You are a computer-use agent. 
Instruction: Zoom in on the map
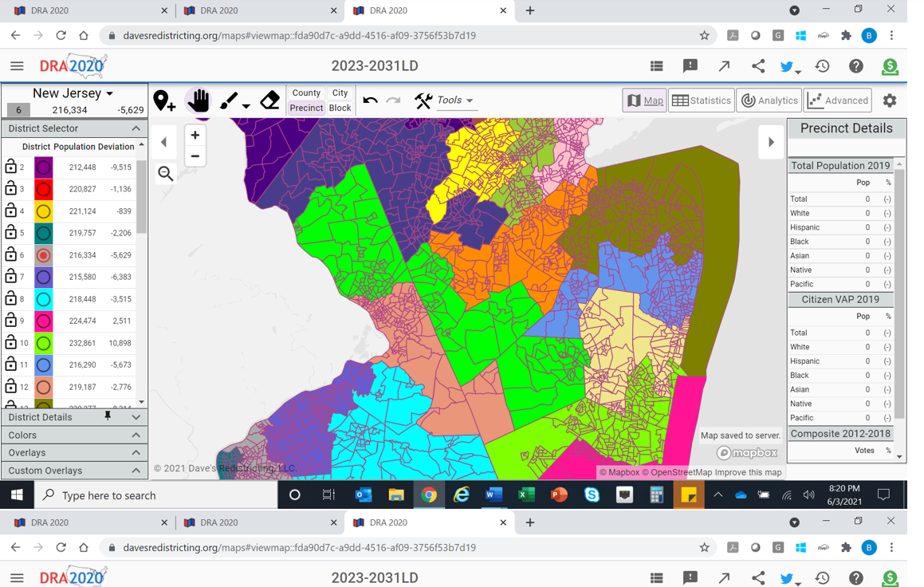[x=195, y=136]
